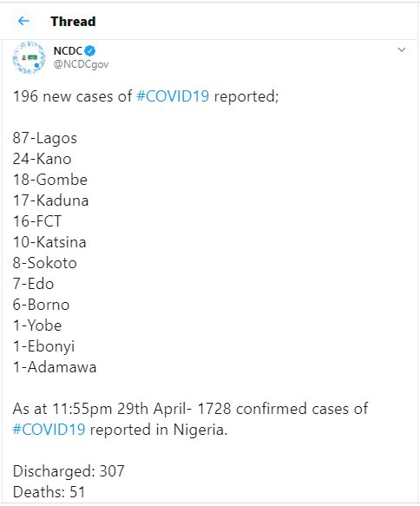420x506 pixels.
Task: Click the blue verified badge beside NCDC
Action: pyautogui.click(x=90, y=51)
